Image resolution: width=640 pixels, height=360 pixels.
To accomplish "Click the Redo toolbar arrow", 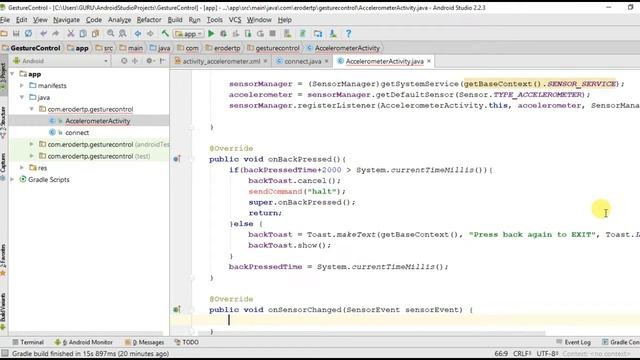I will (56, 33).
